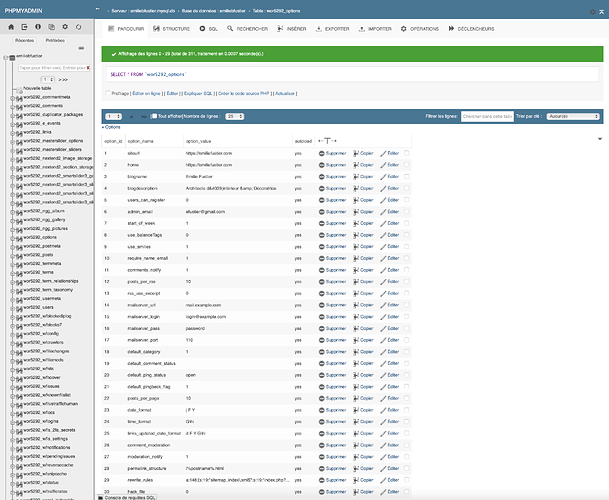Viewport: 609px width, 500px height.
Task: Click the Éditer en ligne link
Action: [146, 94]
